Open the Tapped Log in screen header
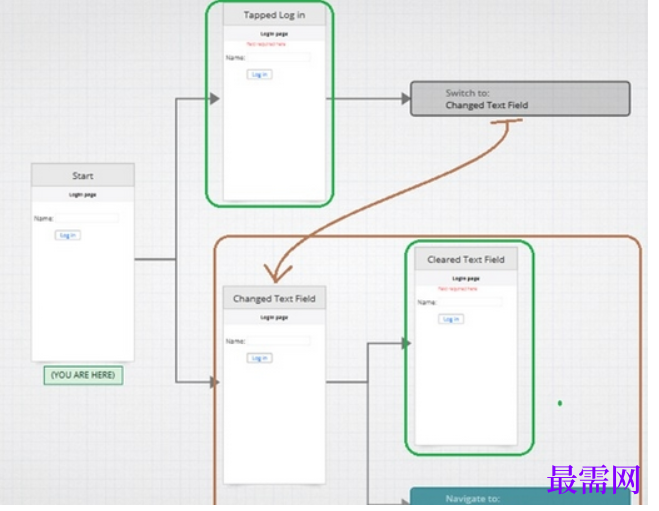Viewport: 659px width, 511px height. (x=274, y=15)
